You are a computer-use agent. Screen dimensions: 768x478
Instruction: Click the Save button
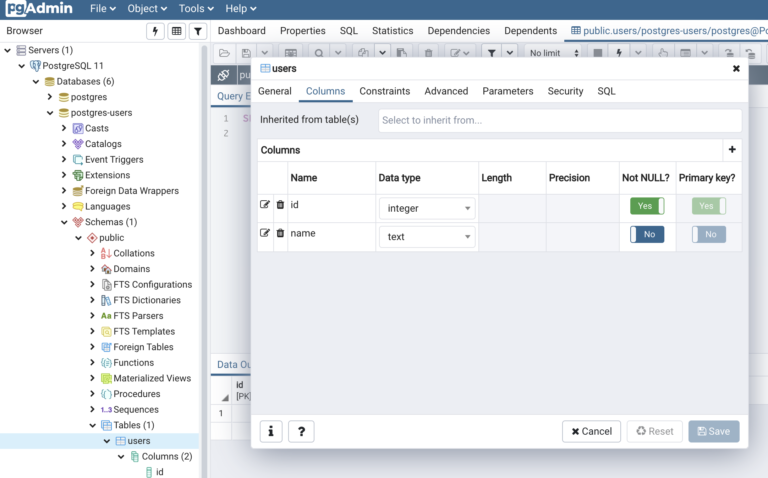[713, 431]
